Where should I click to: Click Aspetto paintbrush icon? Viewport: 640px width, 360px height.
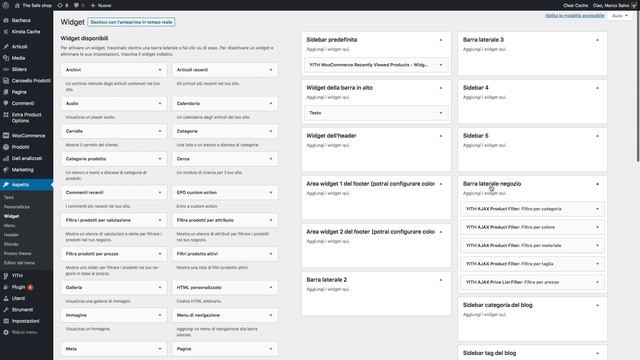click(x=6, y=184)
